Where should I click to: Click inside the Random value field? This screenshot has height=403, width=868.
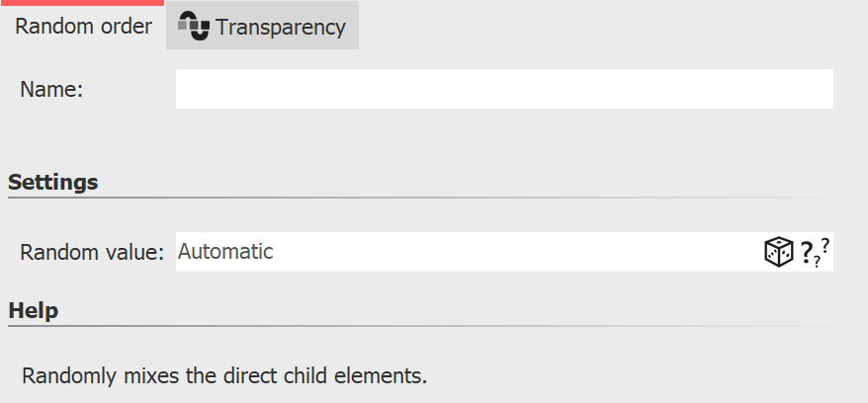[494, 252]
